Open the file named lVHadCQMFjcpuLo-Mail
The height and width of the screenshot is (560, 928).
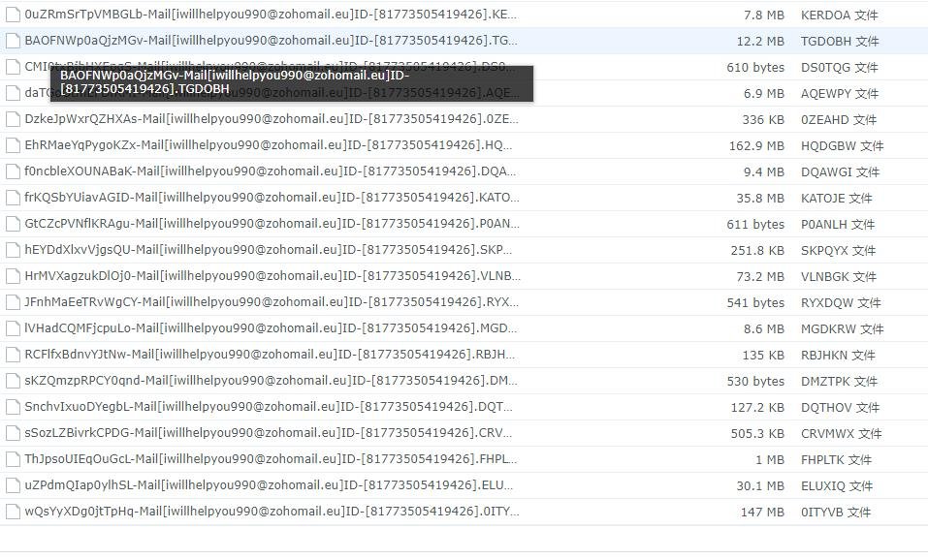click(x=271, y=327)
